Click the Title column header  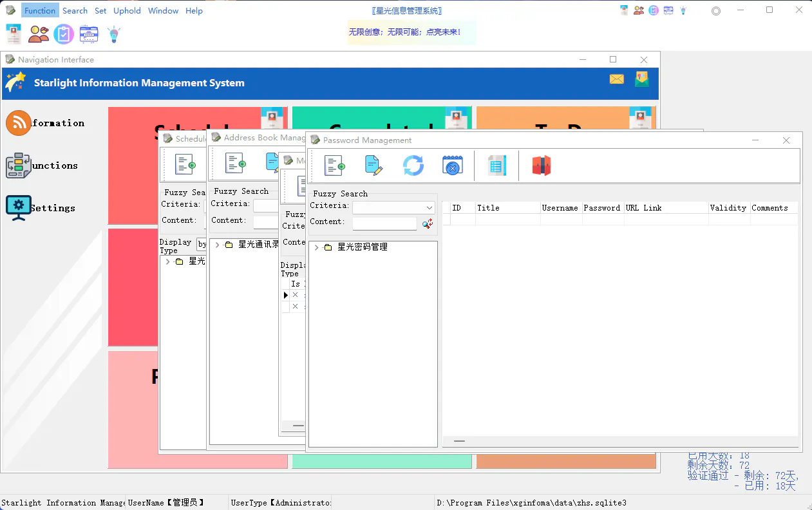[x=508, y=208]
